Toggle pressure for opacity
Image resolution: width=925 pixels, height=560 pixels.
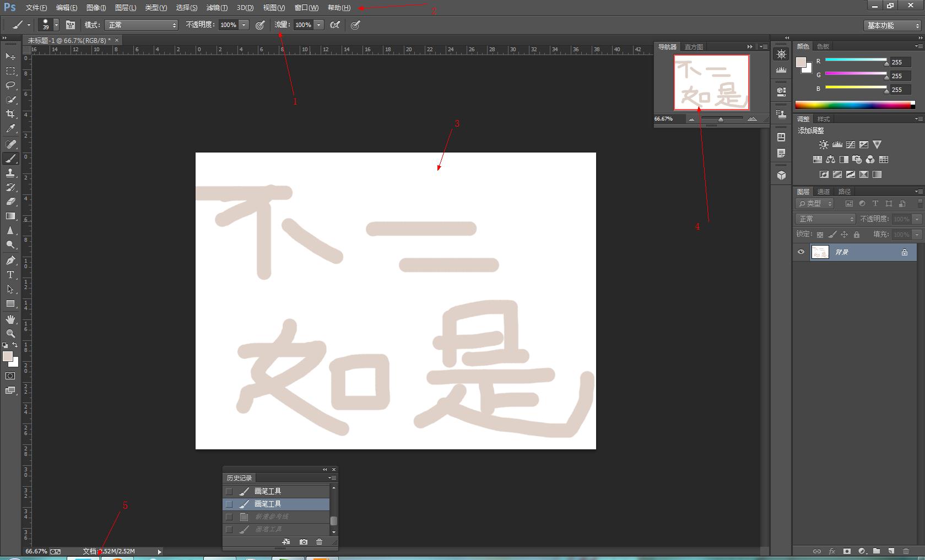point(260,25)
